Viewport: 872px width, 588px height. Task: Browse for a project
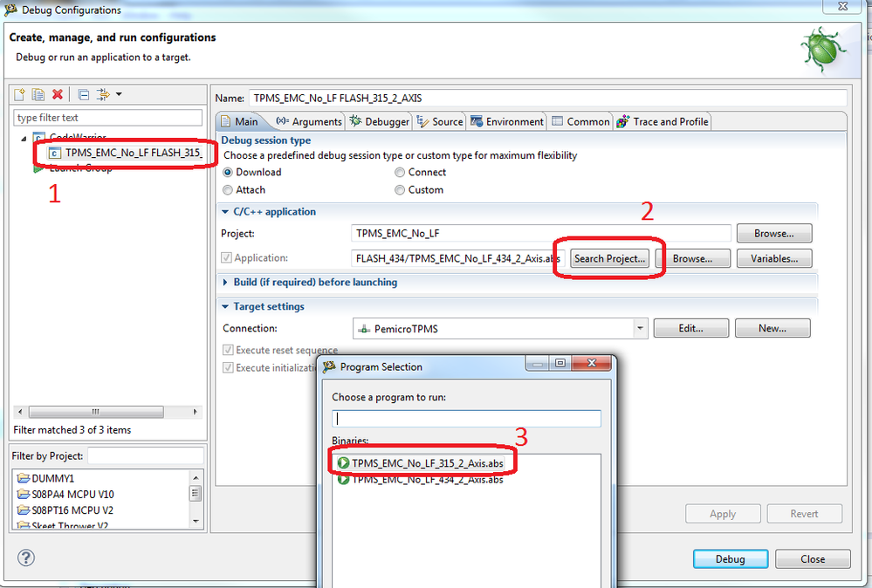coord(774,234)
